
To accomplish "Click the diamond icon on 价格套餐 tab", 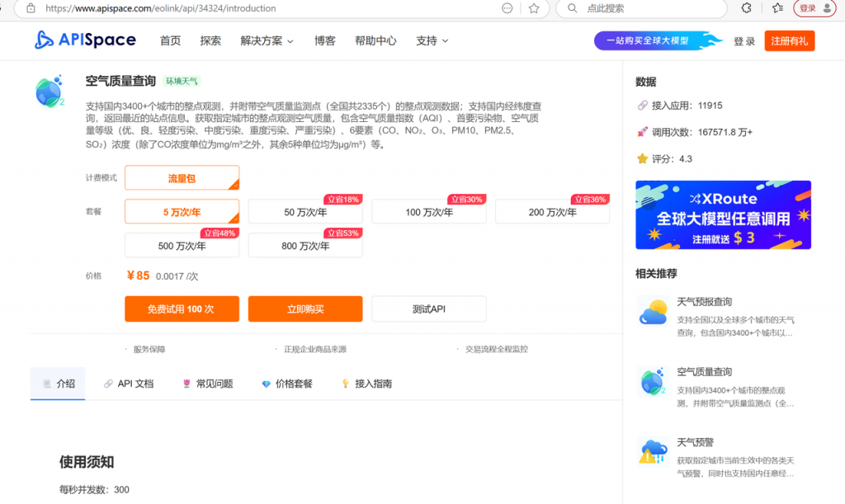I will (x=266, y=384).
